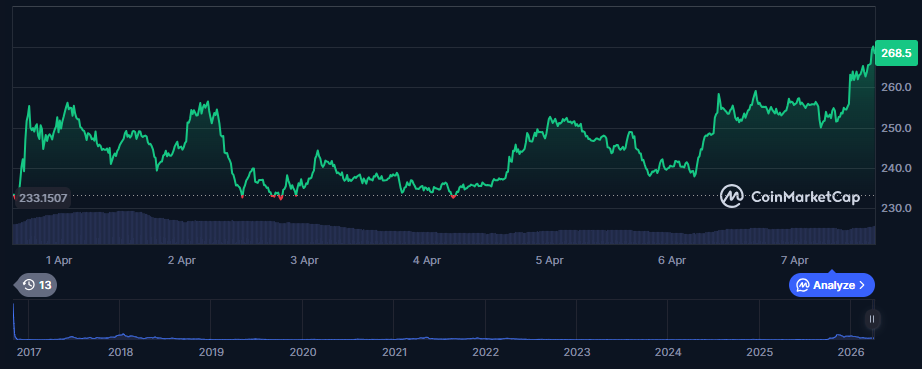
Task: Select 2025 on the overview timeline
Action: [760, 353]
